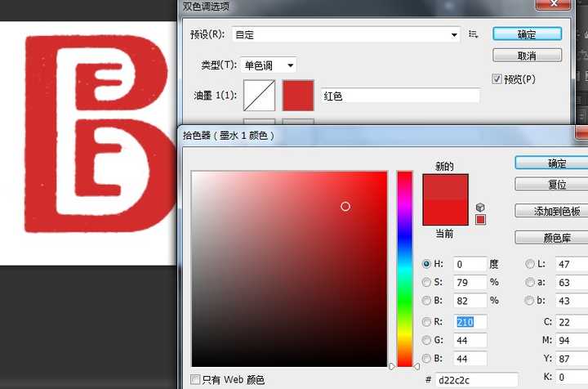Select the RGB B blue radio button
Viewport: 588px width, 389px height.
[x=426, y=359]
